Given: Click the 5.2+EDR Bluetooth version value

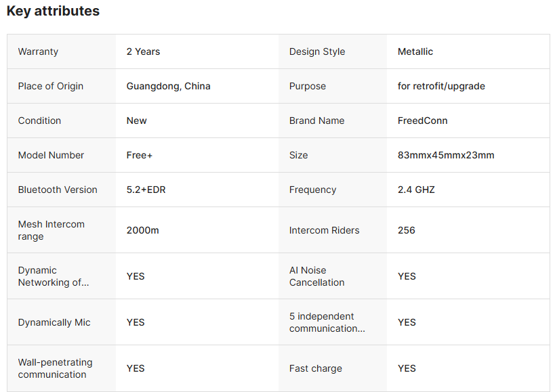Looking at the screenshot, I should pyautogui.click(x=146, y=190).
